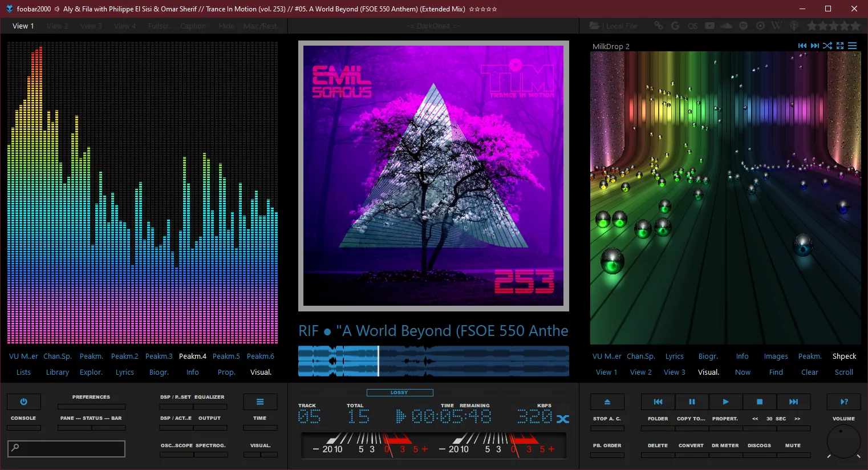Switch to View 4 top tab
This screenshot has height=470, width=868.
(125, 26)
